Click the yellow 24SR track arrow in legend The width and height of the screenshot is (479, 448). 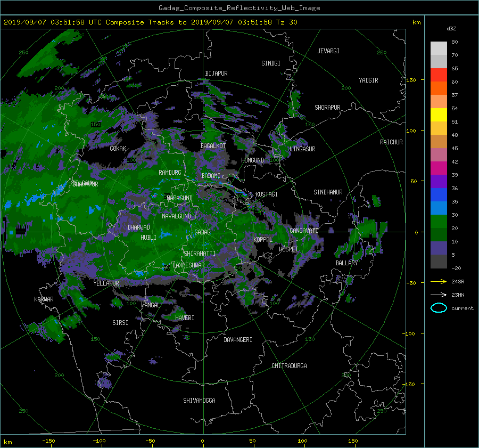pos(439,281)
